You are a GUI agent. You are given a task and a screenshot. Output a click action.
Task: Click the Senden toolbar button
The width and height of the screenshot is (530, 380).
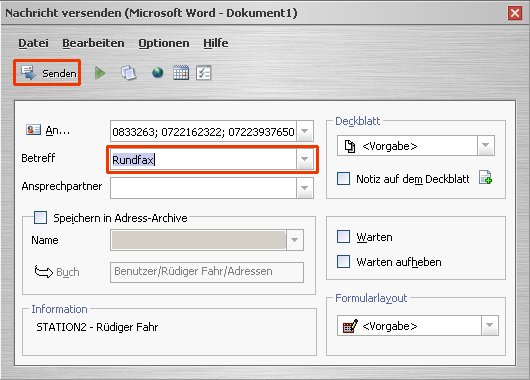(47, 73)
